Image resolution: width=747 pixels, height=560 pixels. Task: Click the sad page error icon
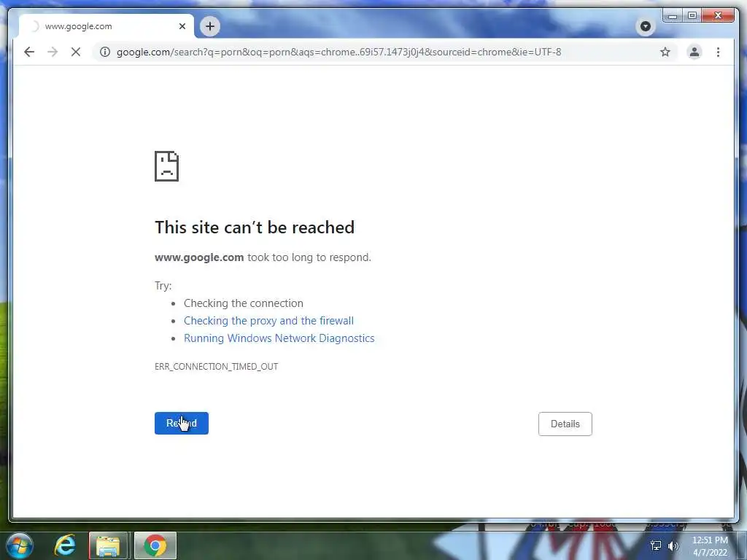(x=167, y=166)
